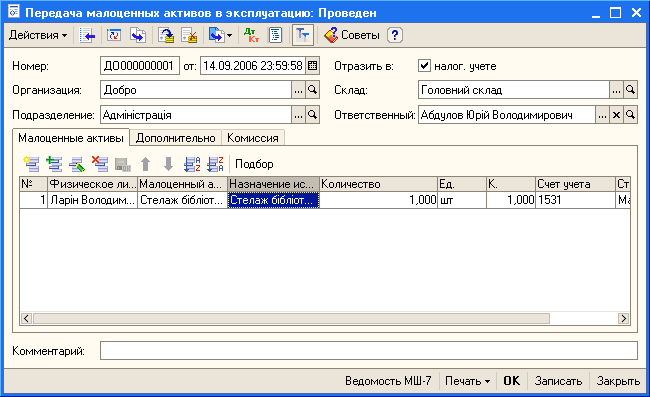
Task: Click the delete row icon
Action: [x=100, y=164]
